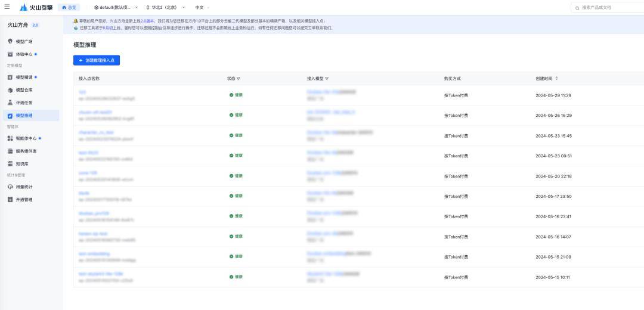Click the bell icon in the notice banner
The height and width of the screenshot is (310, 644).
tap(76, 20)
